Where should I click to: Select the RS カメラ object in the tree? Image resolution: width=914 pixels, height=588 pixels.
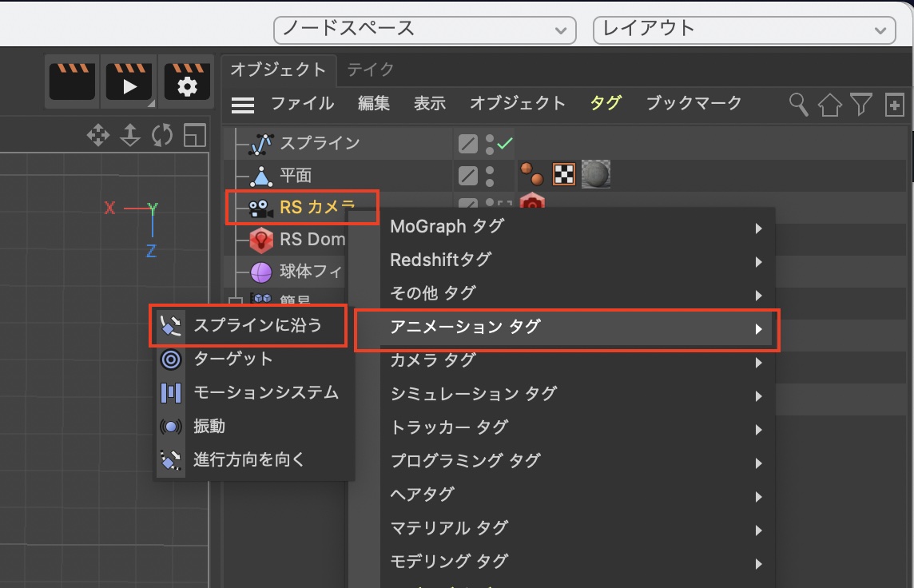click(316, 209)
